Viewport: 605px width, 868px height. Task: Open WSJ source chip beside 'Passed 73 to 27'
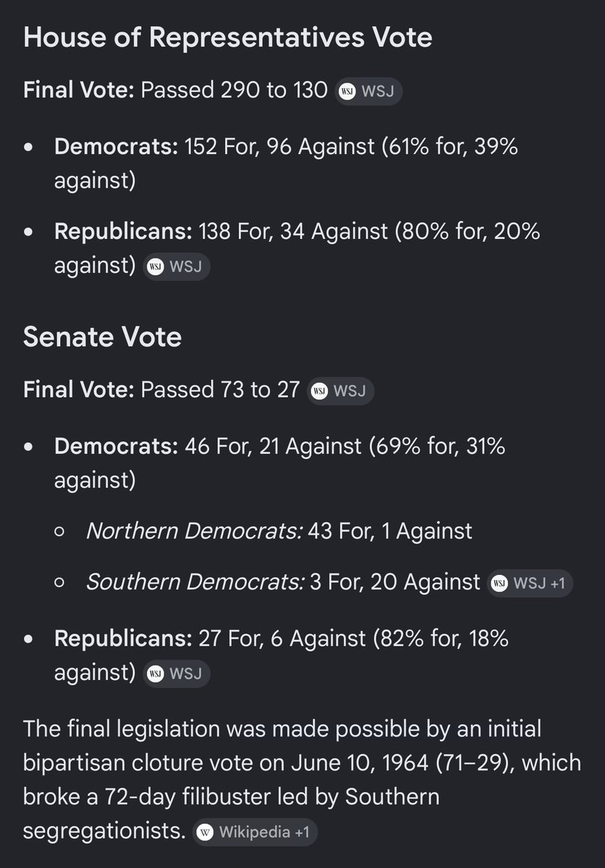pos(340,392)
